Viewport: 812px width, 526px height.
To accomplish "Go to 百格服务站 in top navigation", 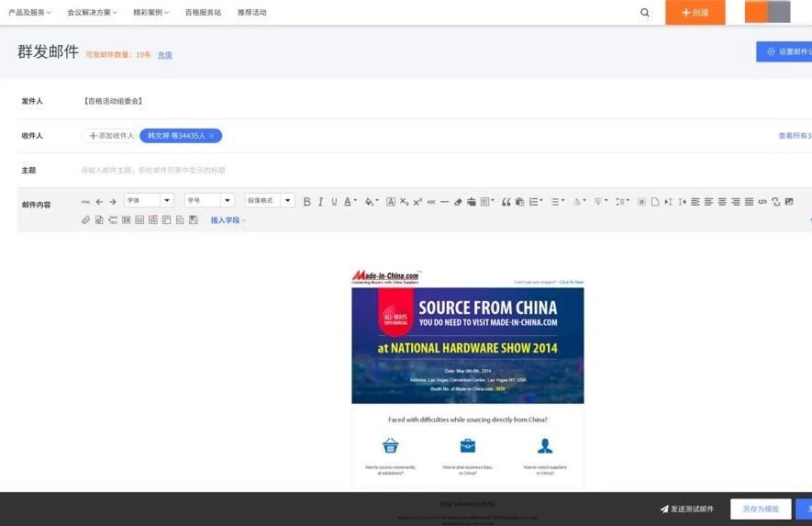I will [x=203, y=13].
